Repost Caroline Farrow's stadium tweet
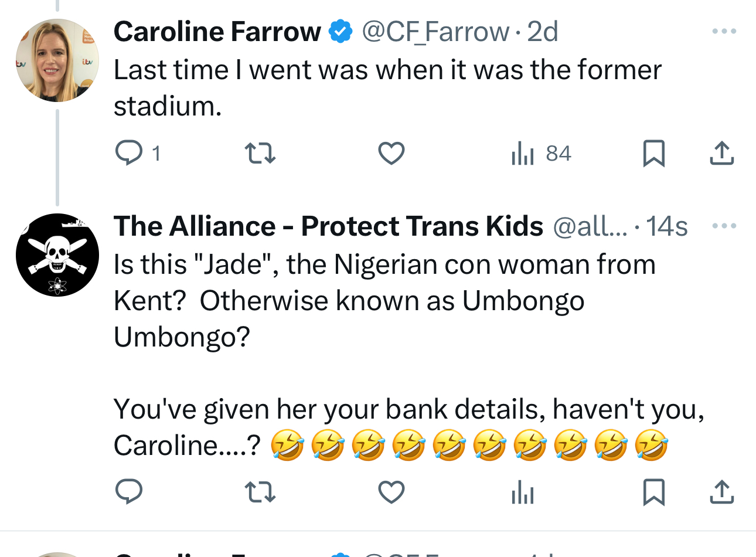This screenshot has width=756, height=557. point(260,153)
